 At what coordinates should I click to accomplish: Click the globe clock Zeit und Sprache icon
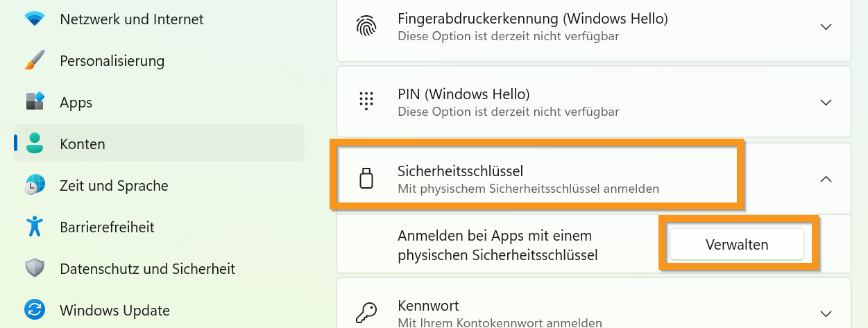[x=35, y=185]
